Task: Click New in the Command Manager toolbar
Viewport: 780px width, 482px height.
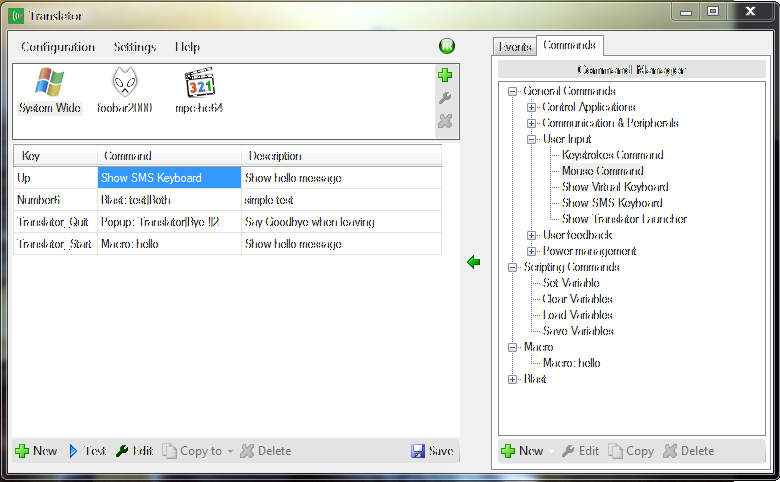Action: point(522,451)
